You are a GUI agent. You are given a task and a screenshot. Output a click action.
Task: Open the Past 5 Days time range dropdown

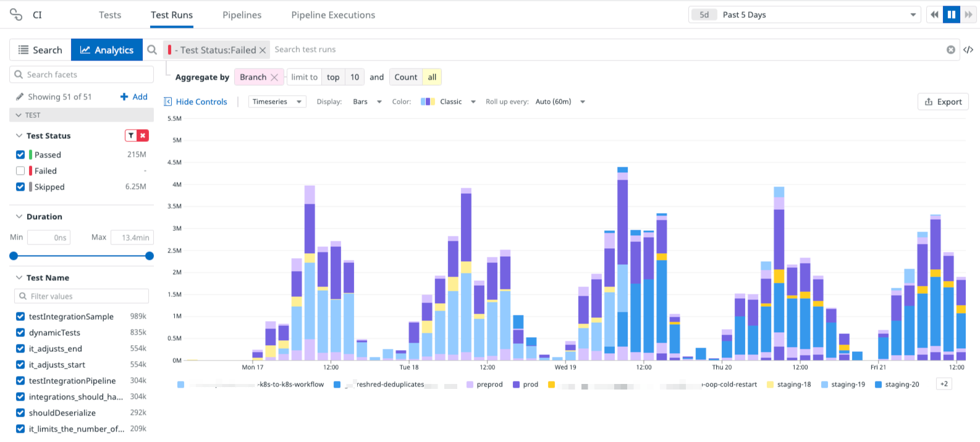click(x=805, y=15)
